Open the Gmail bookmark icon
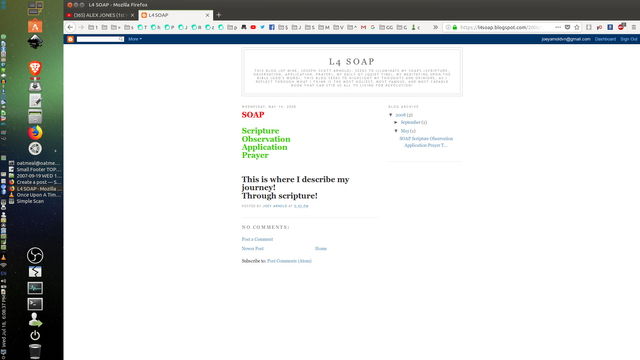 point(363,27)
